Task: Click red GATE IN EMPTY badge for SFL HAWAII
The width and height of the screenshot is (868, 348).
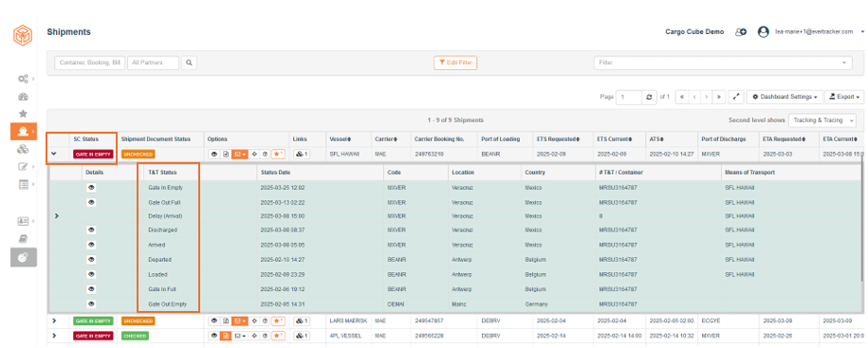Action: 93,155
